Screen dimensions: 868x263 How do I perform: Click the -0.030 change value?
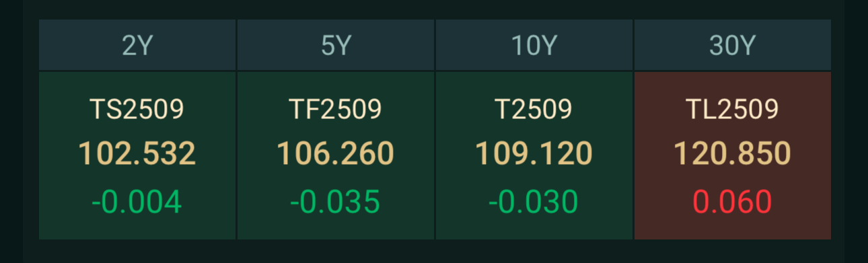click(x=534, y=202)
